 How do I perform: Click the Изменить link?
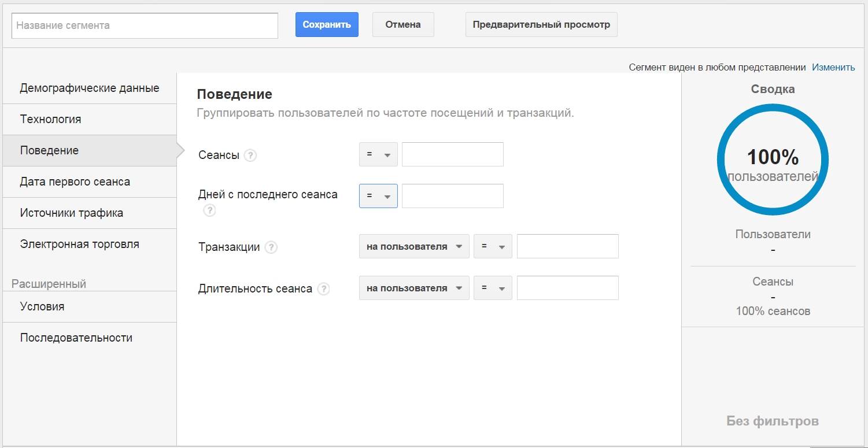[833, 68]
